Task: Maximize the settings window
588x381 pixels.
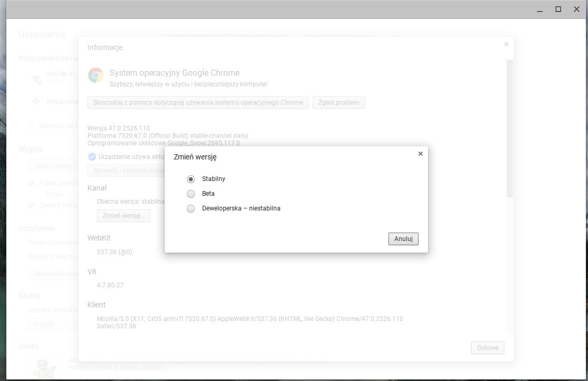Action: coord(558,9)
